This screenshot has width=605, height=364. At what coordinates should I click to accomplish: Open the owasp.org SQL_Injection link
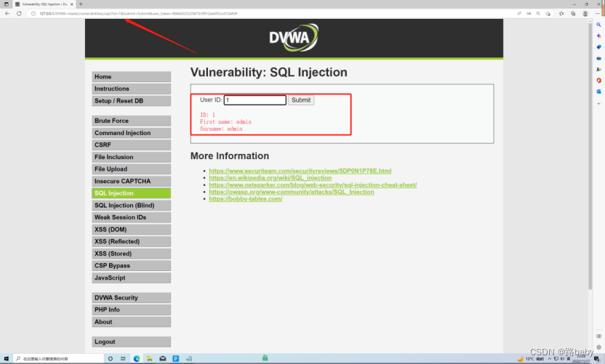click(292, 192)
